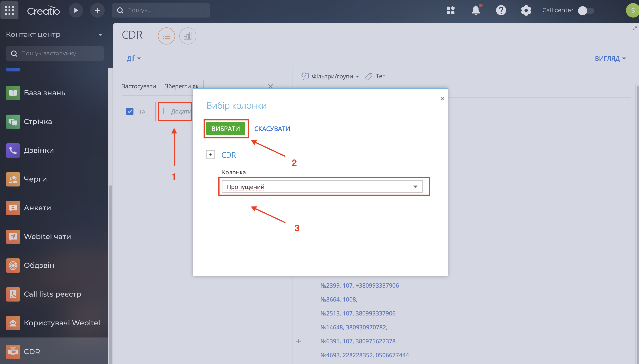Expand the Контакт центр workplace dropdown
Screen dimensions: 639x364
click(100, 35)
